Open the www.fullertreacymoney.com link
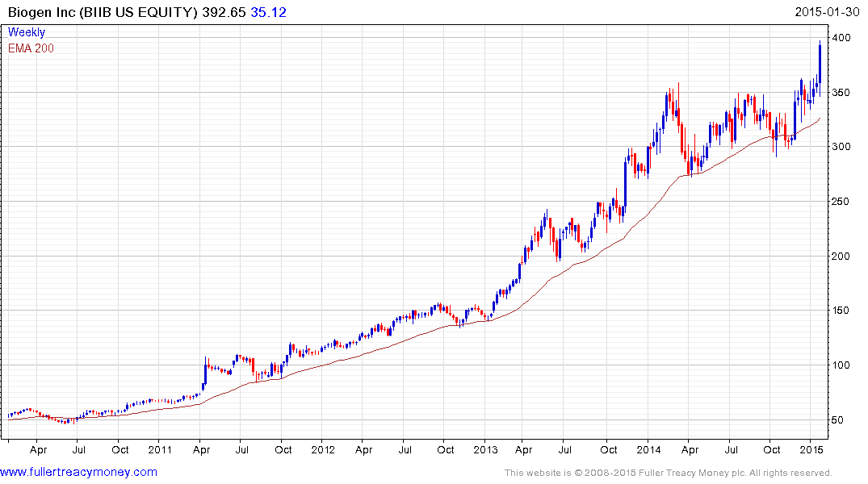Image resolution: width=868 pixels, height=484 pixels. coord(78,472)
